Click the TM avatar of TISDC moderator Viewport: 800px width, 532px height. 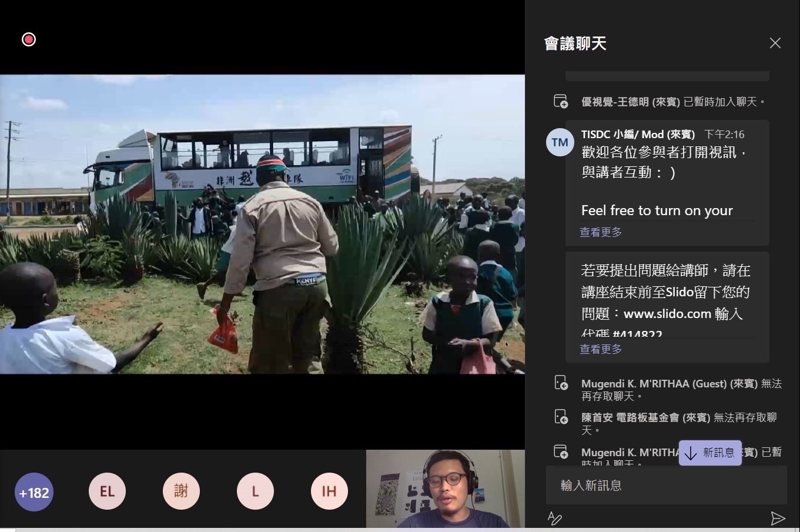(560, 142)
